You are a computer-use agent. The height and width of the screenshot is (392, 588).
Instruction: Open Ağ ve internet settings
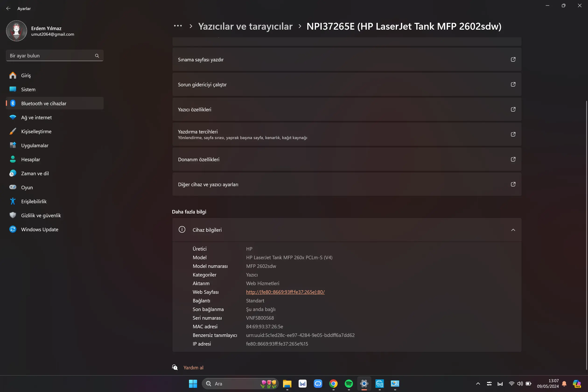pyautogui.click(x=55, y=117)
